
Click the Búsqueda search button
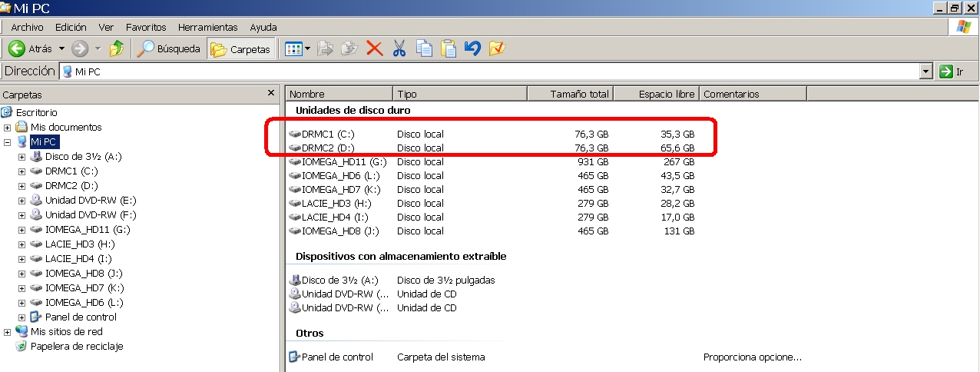tap(169, 49)
